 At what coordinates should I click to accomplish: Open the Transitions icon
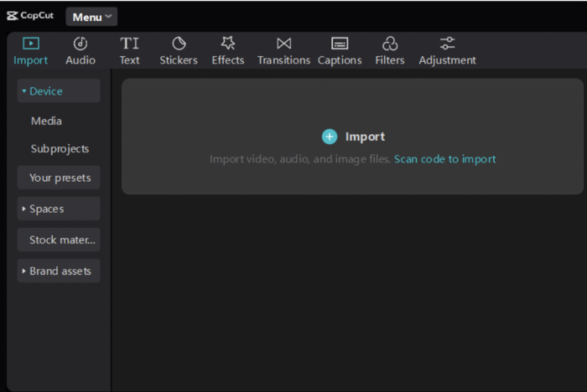click(x=283, y=44)
